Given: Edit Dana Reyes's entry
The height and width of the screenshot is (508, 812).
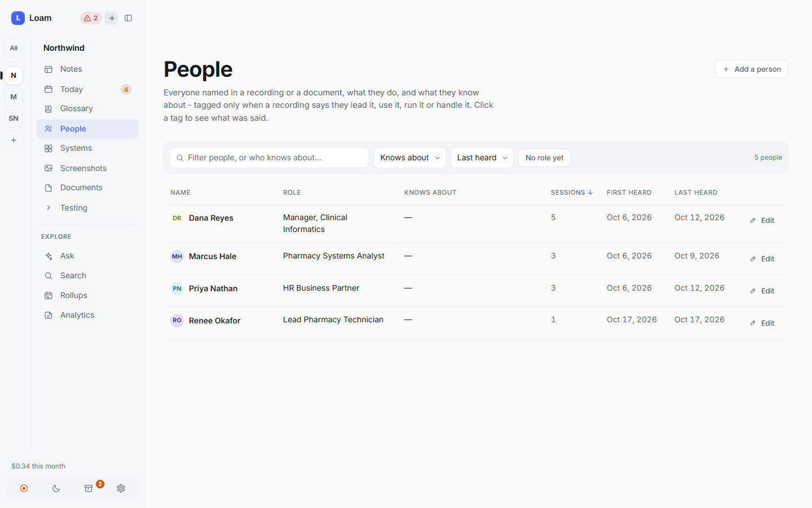Looking at the screenshot, I should pyautogui.click(x=762, y=221).
